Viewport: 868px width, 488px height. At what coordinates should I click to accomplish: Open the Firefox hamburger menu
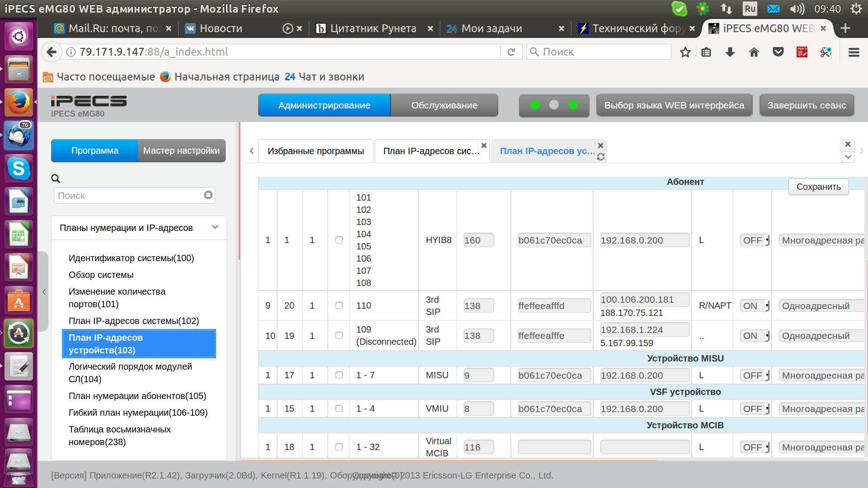pyautogui.click(x=854, y=52)
